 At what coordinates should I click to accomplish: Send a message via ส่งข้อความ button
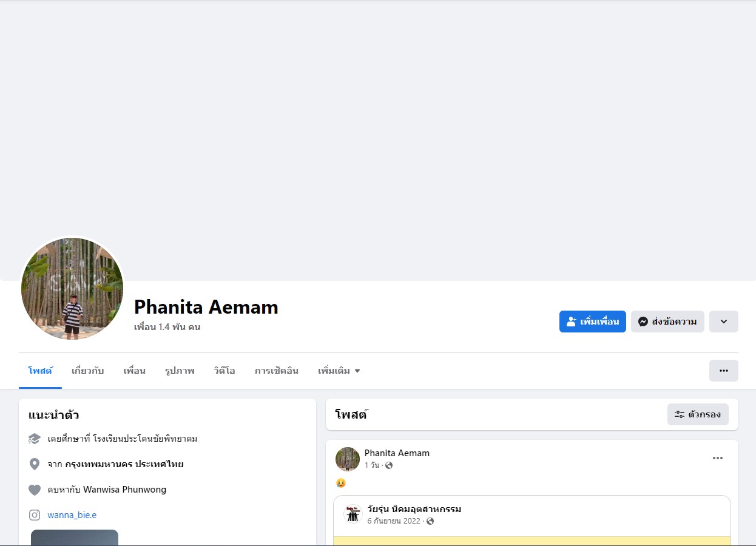[x=667, y=322]
